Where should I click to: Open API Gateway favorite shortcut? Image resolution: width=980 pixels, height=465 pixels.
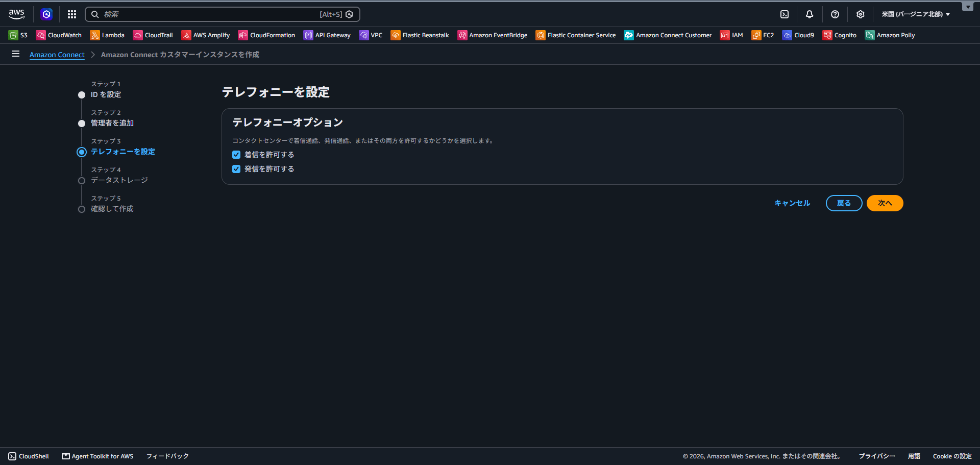click(327, 35)
